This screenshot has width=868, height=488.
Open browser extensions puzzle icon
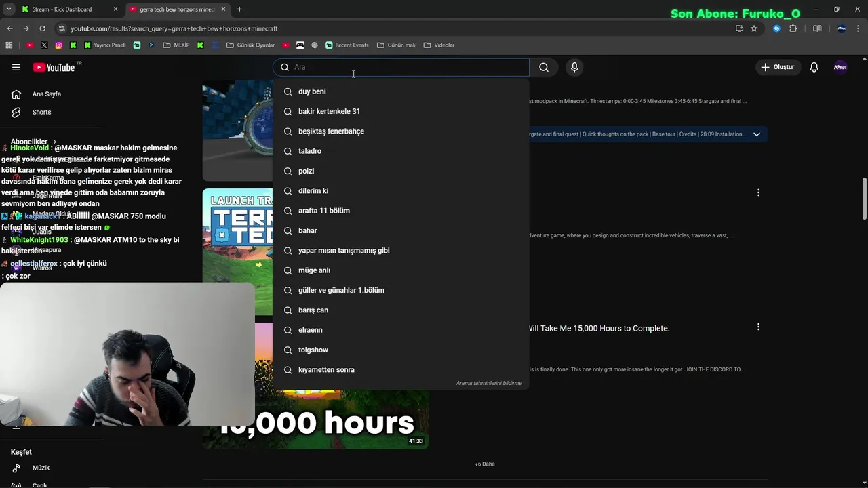tap(793, 28)
